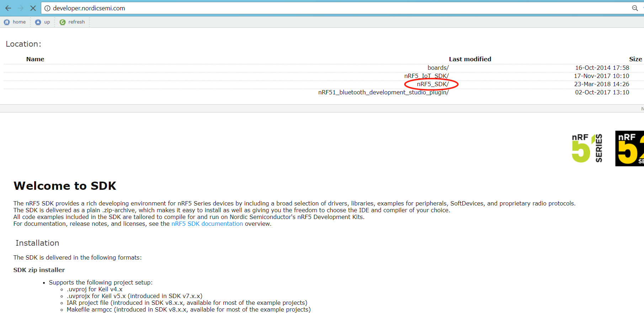Click the Location: label

(x=23, y=44)
